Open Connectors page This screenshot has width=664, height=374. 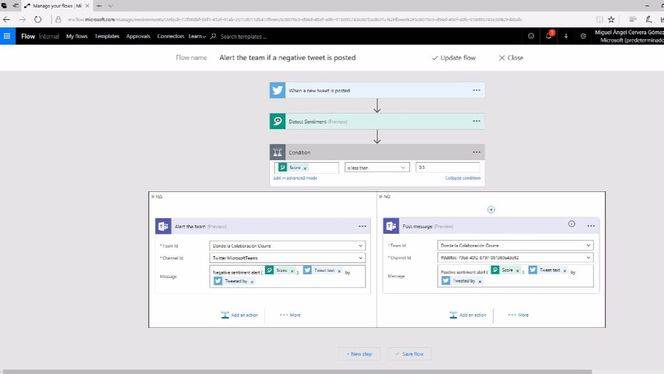point(170,36)
